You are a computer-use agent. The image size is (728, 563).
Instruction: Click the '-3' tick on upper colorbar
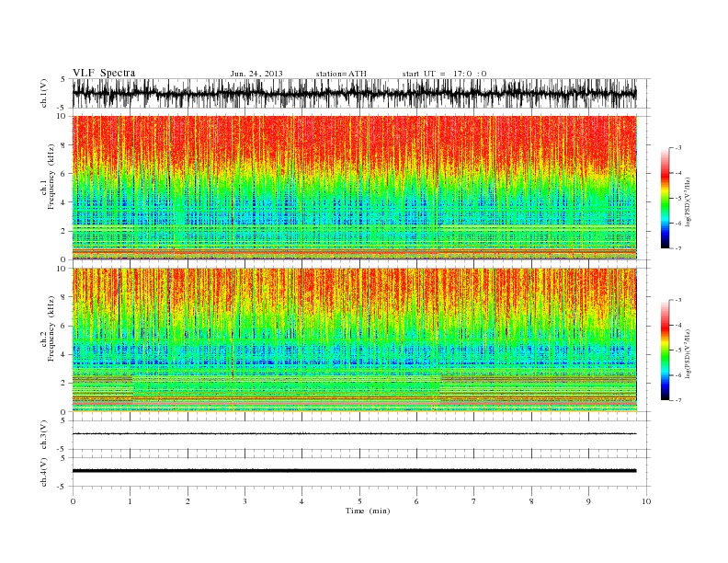pyautogui.click(x=678, y=148)
